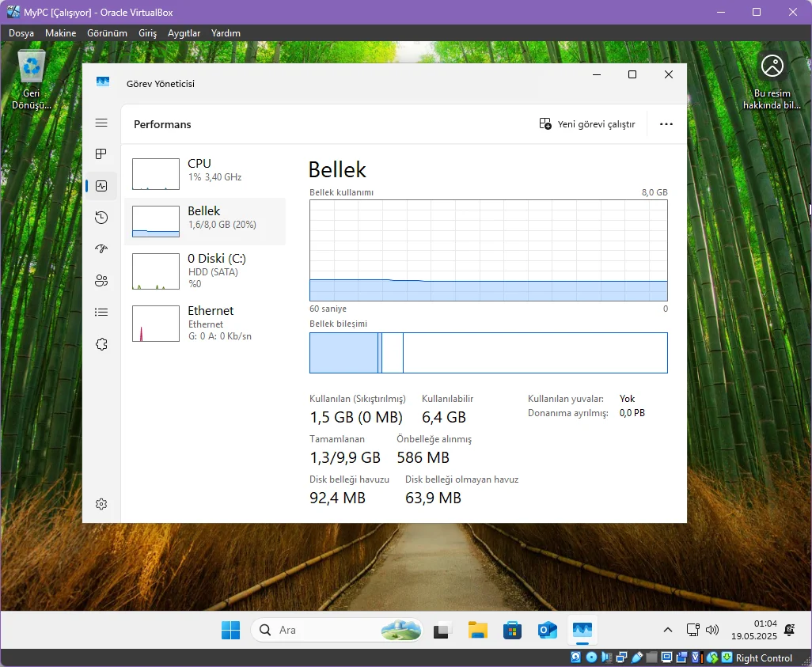Open the Startup apps gauge icon
The height and width of the screenshot is (667, 812).
click(101, 249)
